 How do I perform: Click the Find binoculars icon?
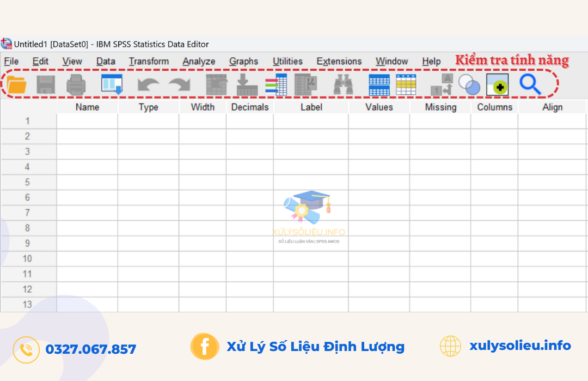[343, 84]
